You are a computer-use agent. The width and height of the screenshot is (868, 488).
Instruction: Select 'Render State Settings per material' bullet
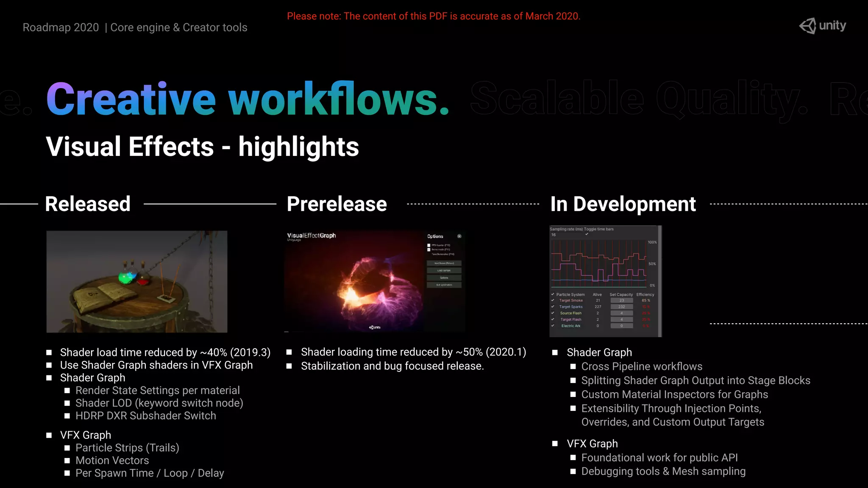pyautogui.click(x=158, y=390)
